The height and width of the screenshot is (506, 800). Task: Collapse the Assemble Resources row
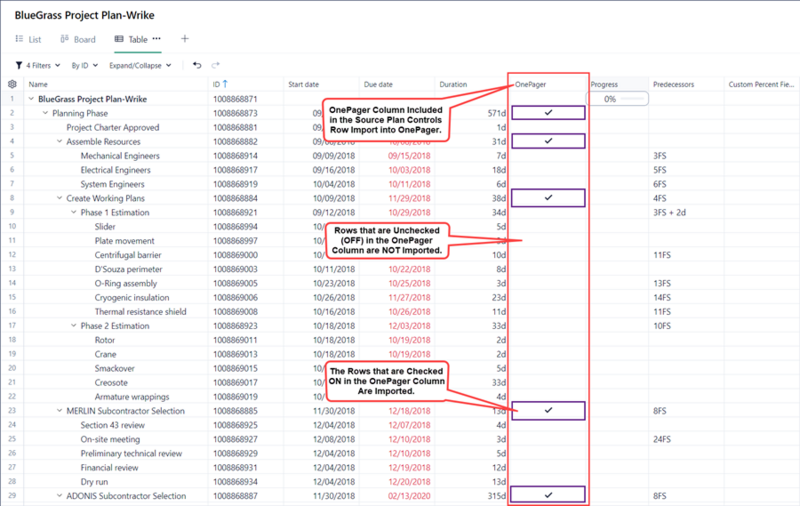coord(60,141)
